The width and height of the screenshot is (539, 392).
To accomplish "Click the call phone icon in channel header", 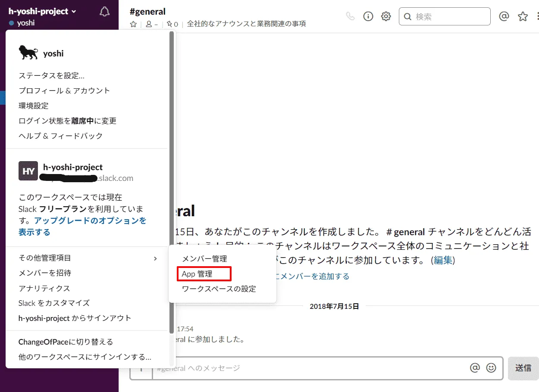I will pyautogui.click(x=350, y=16).
